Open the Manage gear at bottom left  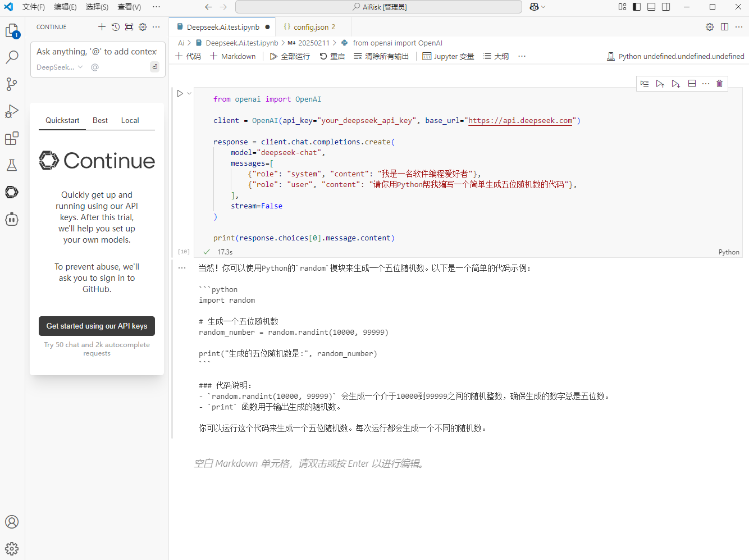[12, 549]
